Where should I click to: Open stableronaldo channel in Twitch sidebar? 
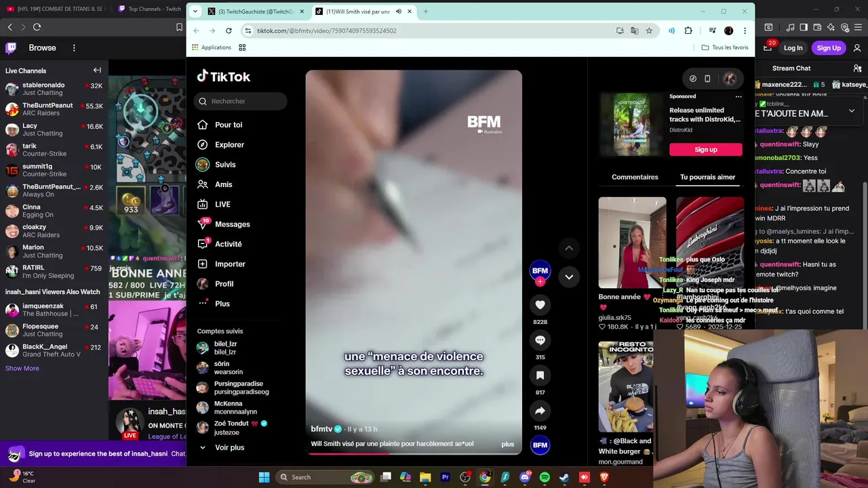pos(54,89)
